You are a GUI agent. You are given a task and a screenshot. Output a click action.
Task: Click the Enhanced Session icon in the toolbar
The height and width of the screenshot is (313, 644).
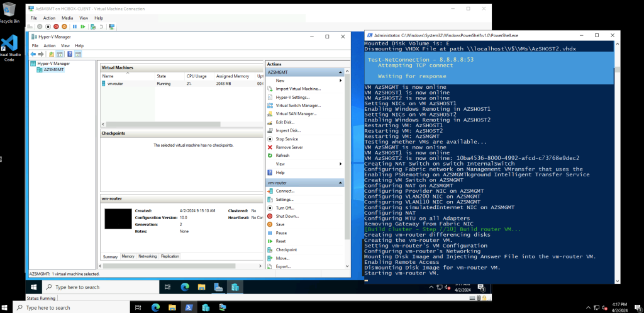pos(111,26)
